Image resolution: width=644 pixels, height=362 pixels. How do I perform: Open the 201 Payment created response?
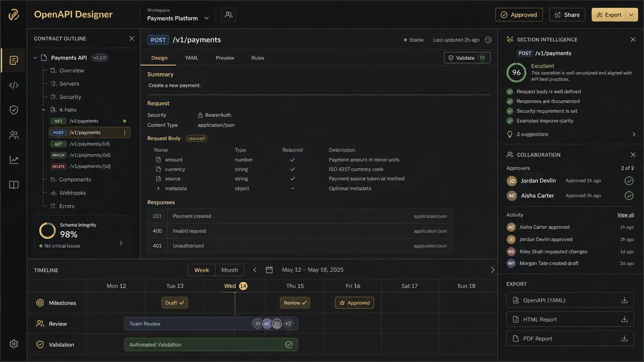point(300,216)
